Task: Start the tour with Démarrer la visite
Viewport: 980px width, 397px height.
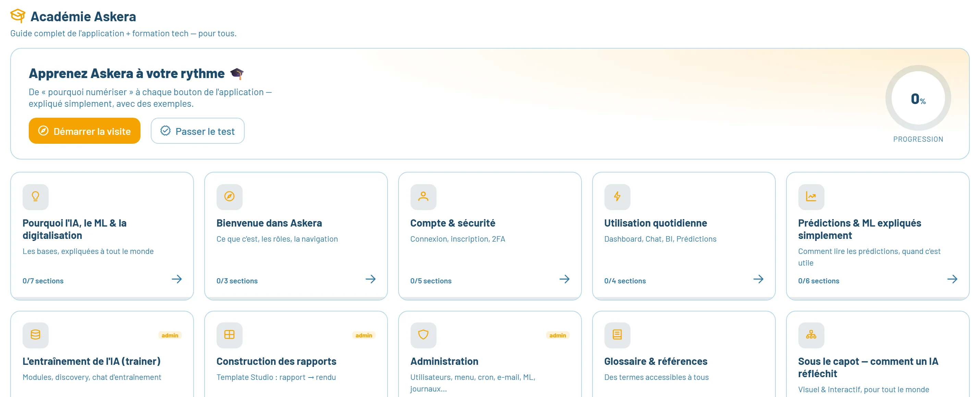Action: click(x=84, y=131)
